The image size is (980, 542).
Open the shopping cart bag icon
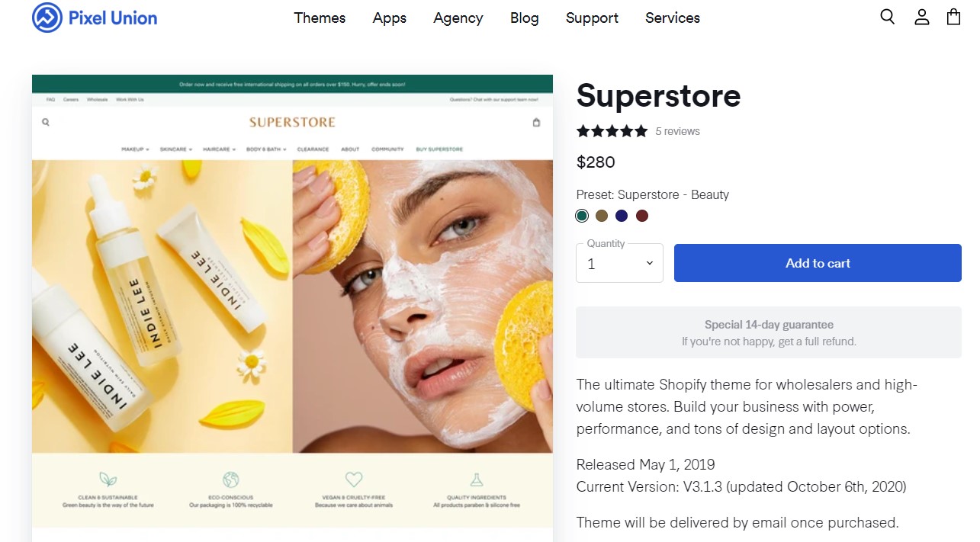[x=953, y=17]
